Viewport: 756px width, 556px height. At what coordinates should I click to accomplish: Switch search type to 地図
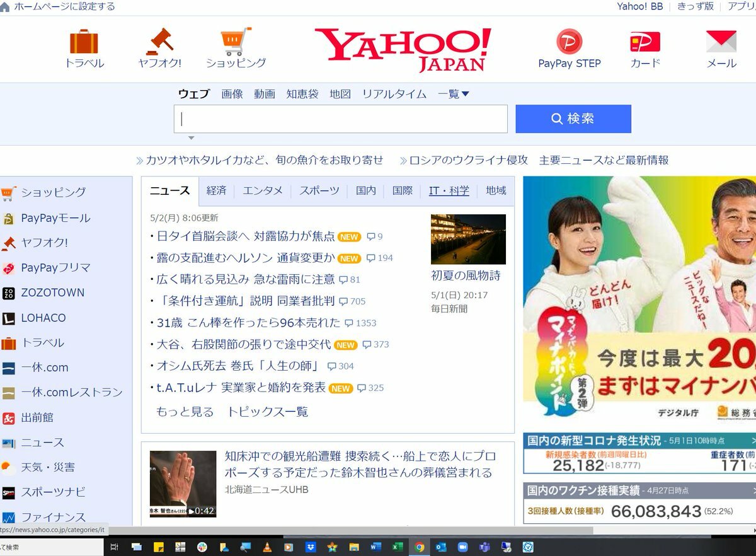[340, 94]
